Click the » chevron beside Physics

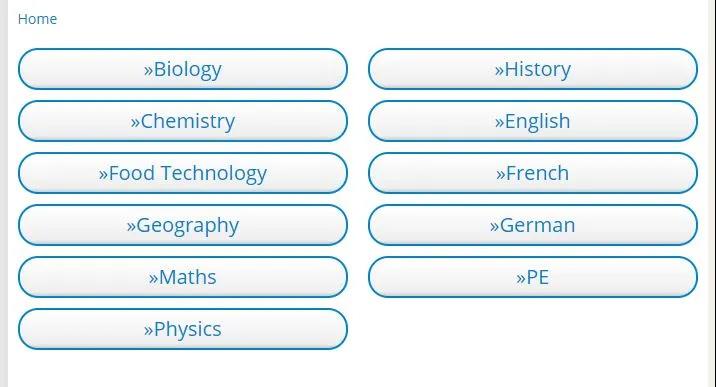coord(148,331)
